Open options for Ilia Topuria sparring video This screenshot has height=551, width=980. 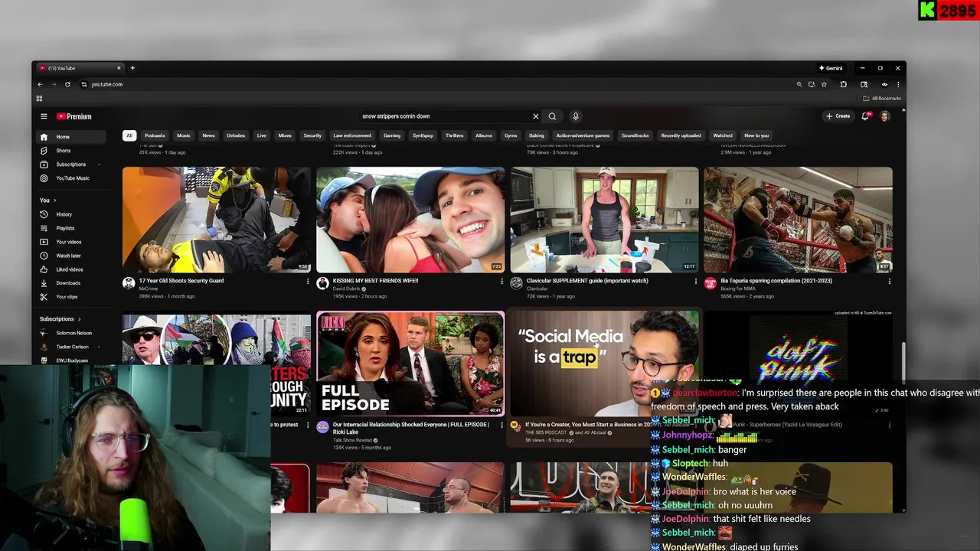tap(889, 282)
